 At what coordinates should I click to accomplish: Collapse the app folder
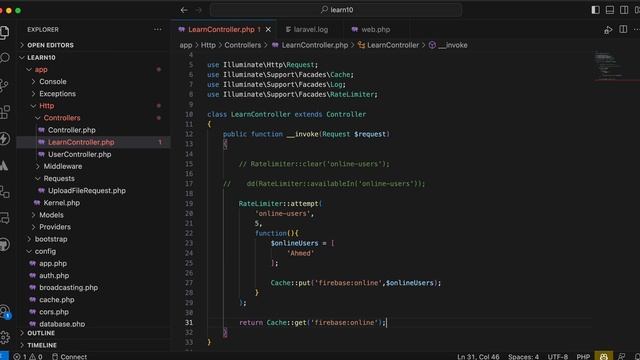(x=41, y=70)
